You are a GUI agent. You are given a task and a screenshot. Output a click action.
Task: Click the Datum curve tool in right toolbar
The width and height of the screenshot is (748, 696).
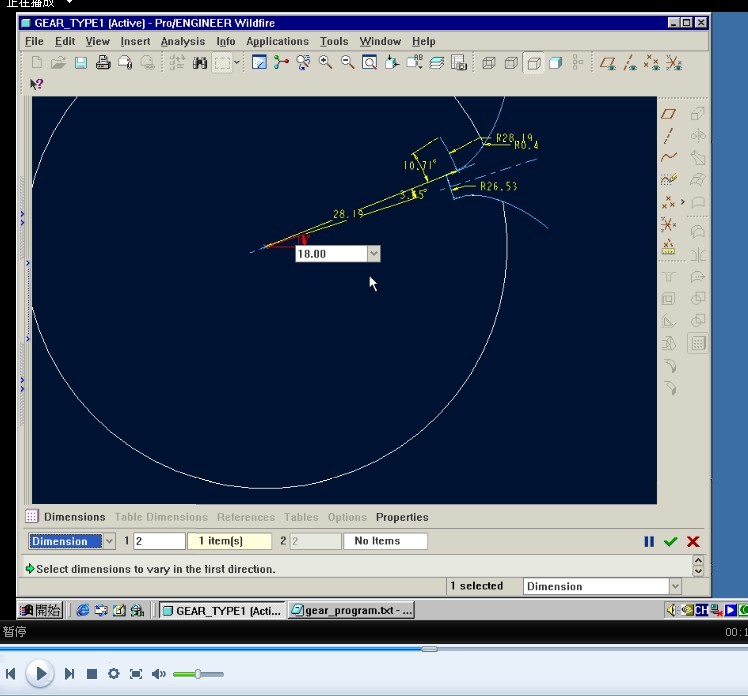[x=668, y=157]
